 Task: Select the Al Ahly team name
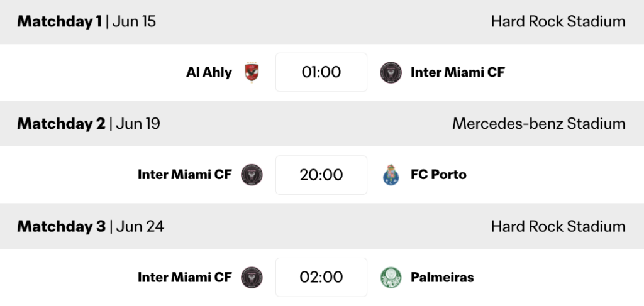coord(209,72)
